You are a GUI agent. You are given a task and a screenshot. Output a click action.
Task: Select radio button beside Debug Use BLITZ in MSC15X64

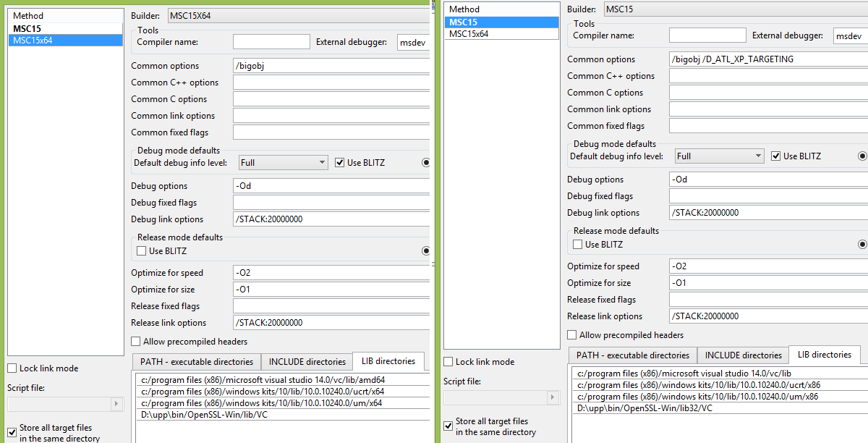[x=426, y=163]
